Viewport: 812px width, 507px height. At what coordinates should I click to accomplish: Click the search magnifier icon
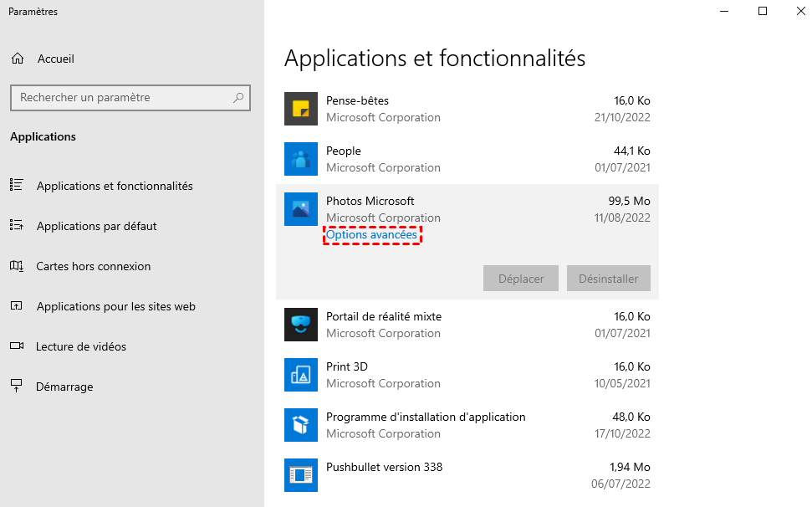tap(238, 98)
